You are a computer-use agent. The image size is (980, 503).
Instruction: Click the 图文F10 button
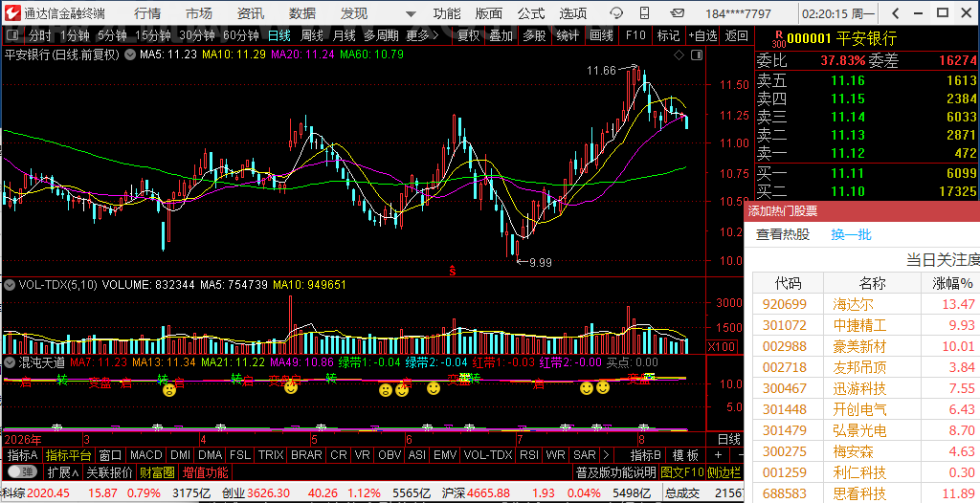tap(681, 471)
